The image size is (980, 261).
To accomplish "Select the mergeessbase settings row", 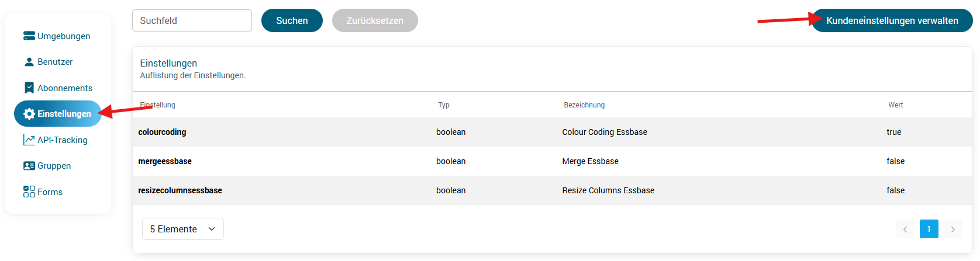I will click(552, 161).
